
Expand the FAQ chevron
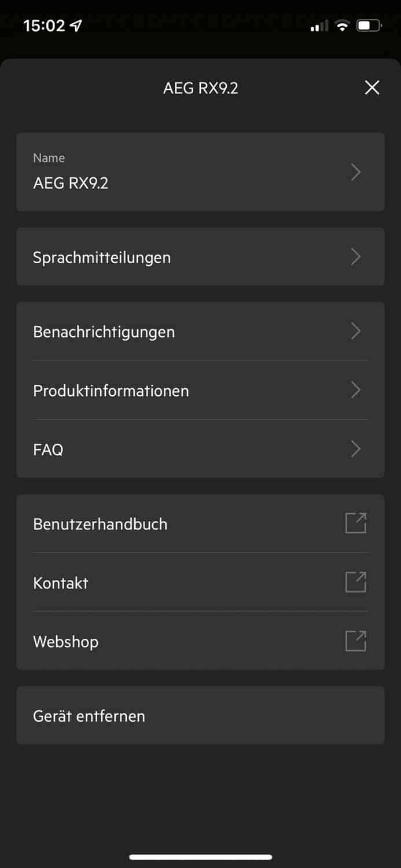tap(356, 449)
